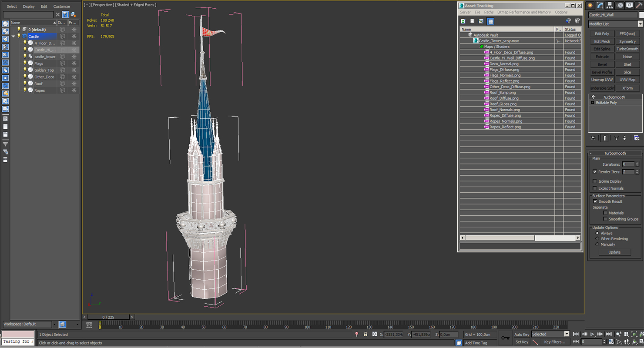The width and height of the screenshot is (644, 348).
Task: Open the Motion command panel tab
Action: pyautogui.click(x=621, y=5)
